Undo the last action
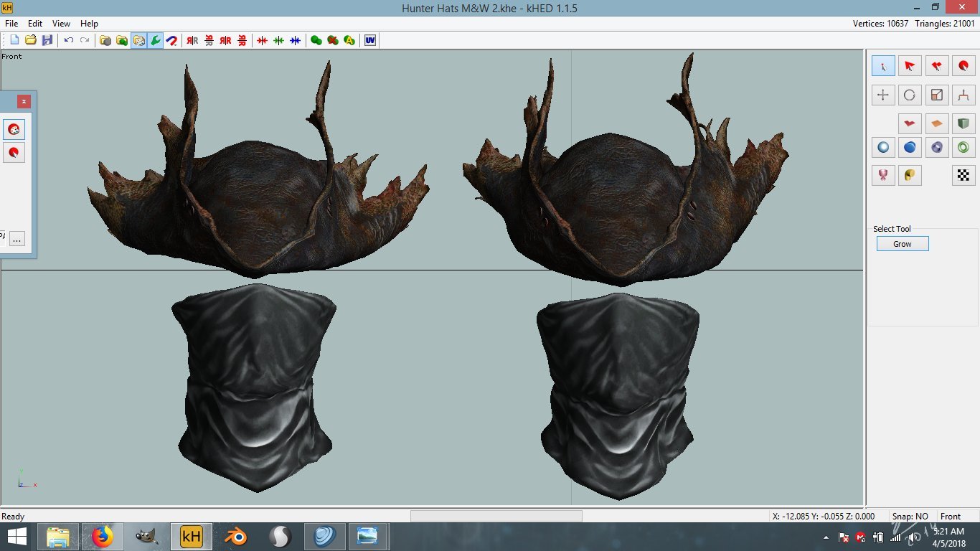Viewport: 980px width, 551px height. [68, 41]
